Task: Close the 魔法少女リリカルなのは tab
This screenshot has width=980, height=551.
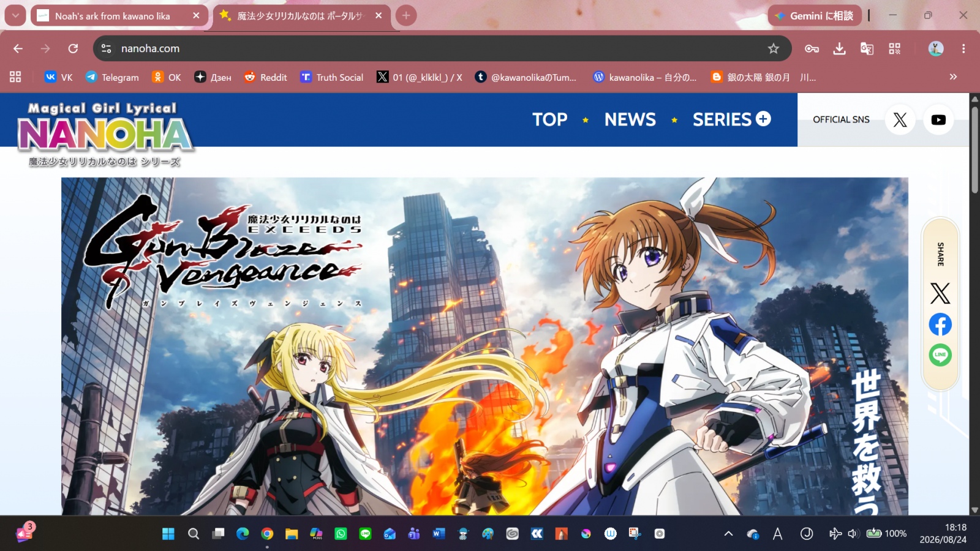Action: tap(379, 16)
